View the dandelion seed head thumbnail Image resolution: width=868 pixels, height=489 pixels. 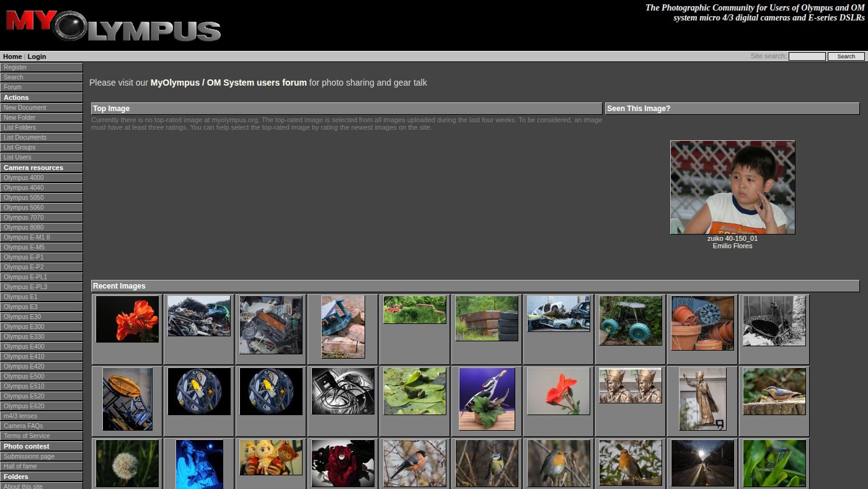click(x=127, y=463)
